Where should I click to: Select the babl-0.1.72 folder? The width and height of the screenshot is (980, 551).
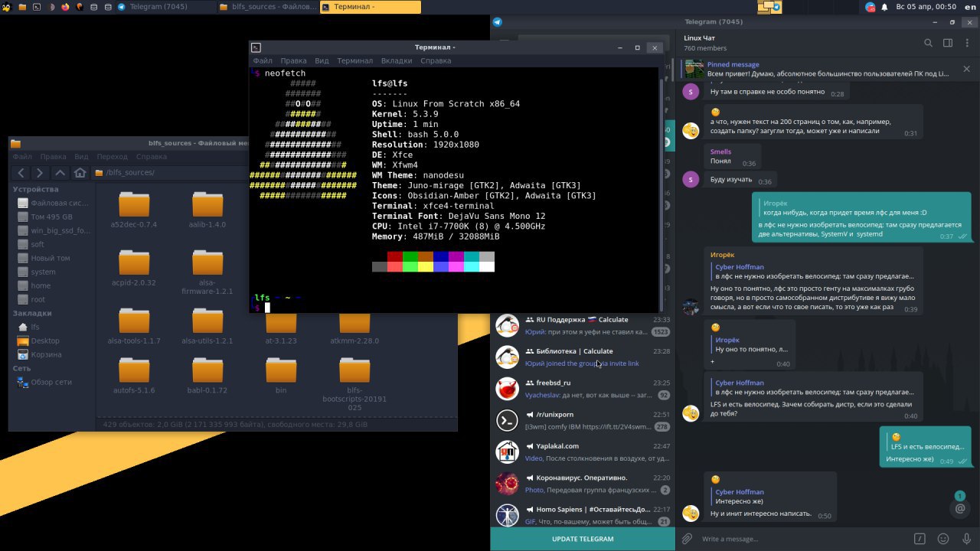[x=207, y=376]
